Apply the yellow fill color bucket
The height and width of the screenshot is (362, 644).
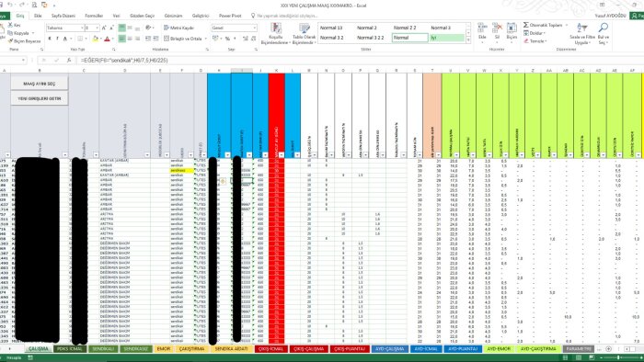click(x=96, y=39)
